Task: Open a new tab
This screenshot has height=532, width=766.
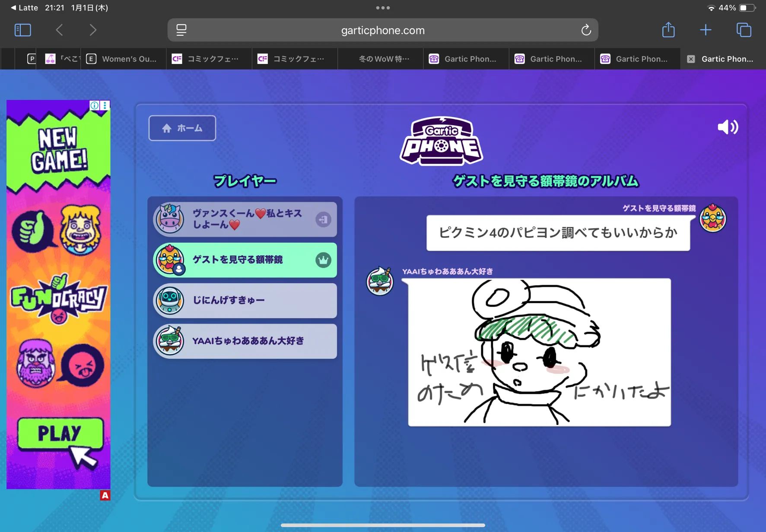Action: pyautogui.click(x=706, y=30)
